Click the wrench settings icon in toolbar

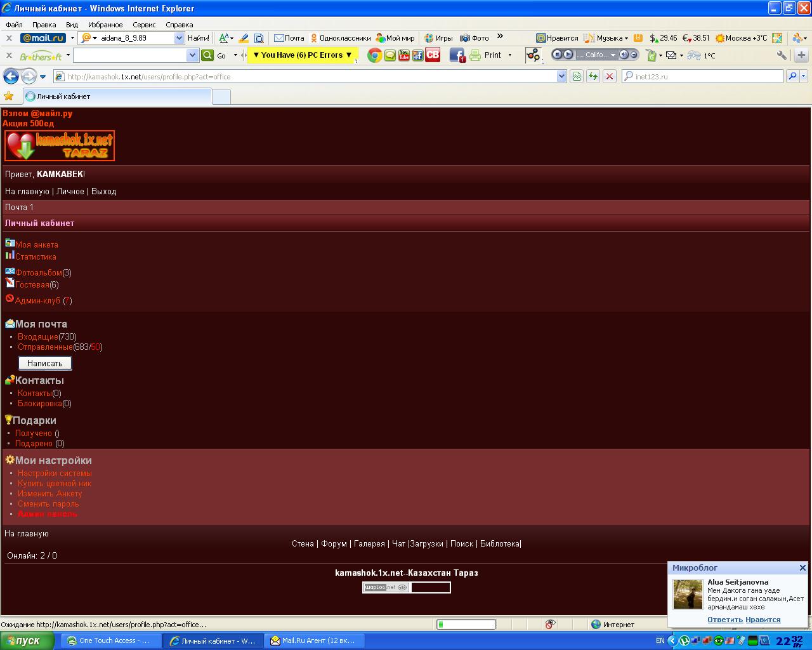pyautogui.click(x=782, y=55)
